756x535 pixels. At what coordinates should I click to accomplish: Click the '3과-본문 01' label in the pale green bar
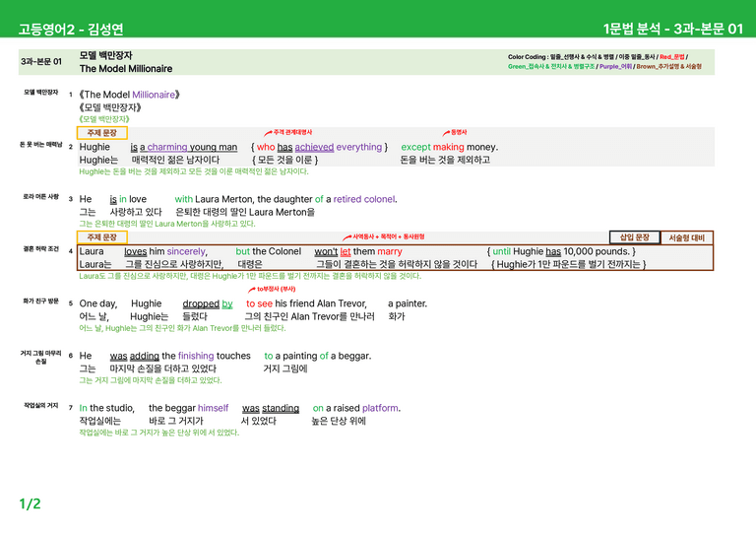[x=41, y=62]
